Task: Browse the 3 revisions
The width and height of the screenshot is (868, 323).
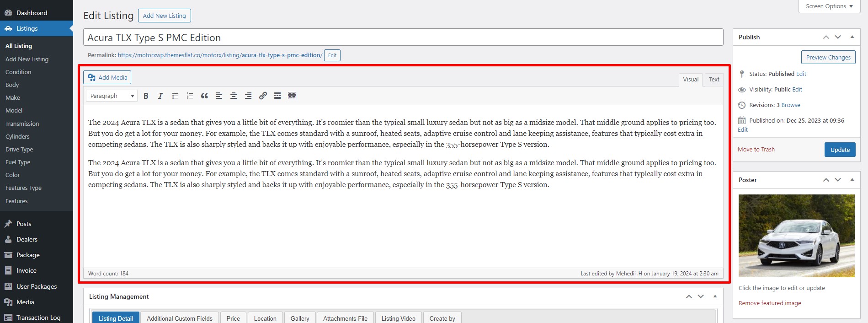Action: pos(791,105)
